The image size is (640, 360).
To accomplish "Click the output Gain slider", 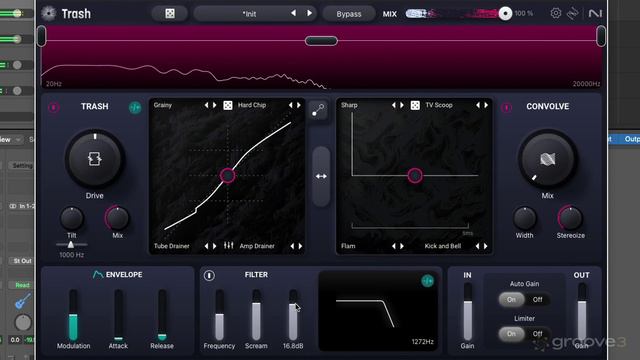I will [x=582, y=312].
